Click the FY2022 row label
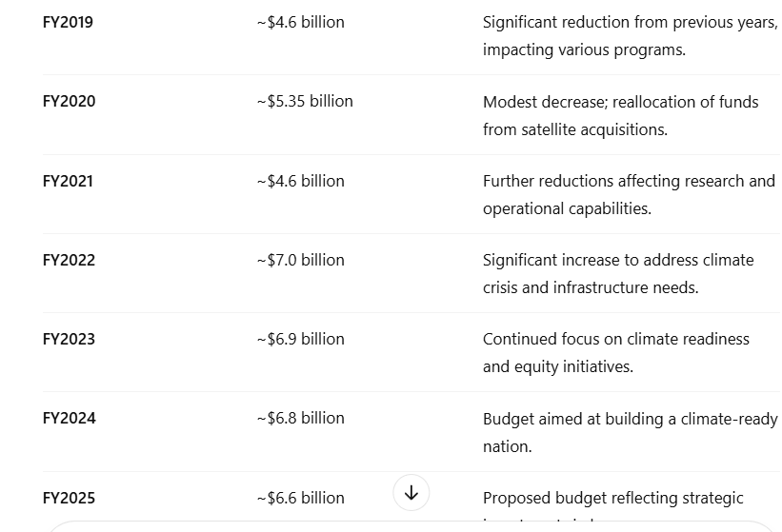 [x=69, y=260]
